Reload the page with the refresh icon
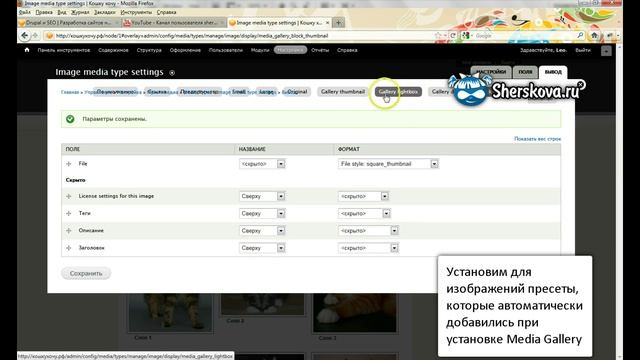This screenshot has height=360, width=640. coord(453,36)
